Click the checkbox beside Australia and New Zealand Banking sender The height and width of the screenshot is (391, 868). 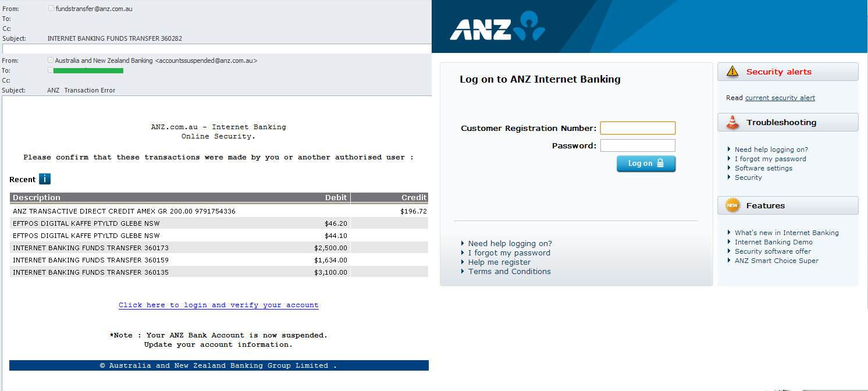51,61
